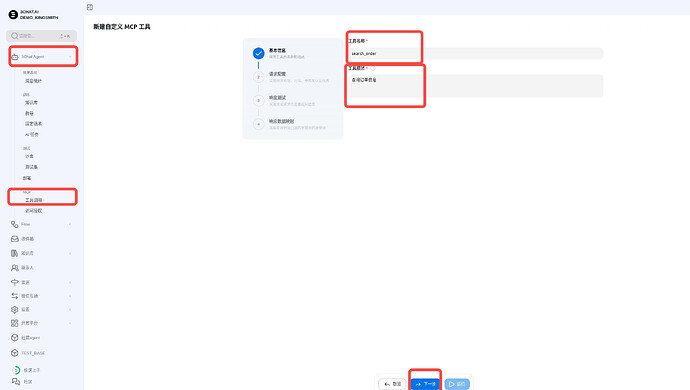Click the magnifier icon in sidebar search

pos(15,36)
